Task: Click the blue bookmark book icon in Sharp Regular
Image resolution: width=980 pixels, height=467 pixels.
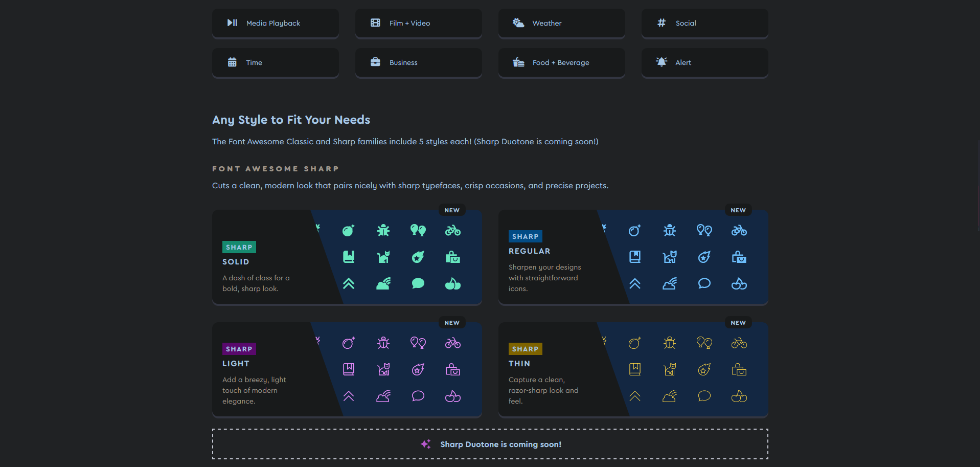Action: click(x=634, y=257)
